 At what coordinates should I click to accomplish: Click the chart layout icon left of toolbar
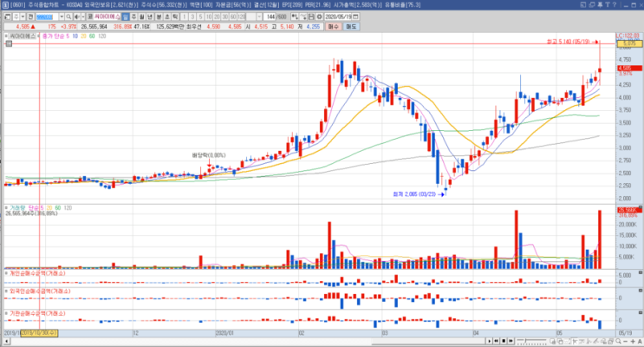pos(8,16)
